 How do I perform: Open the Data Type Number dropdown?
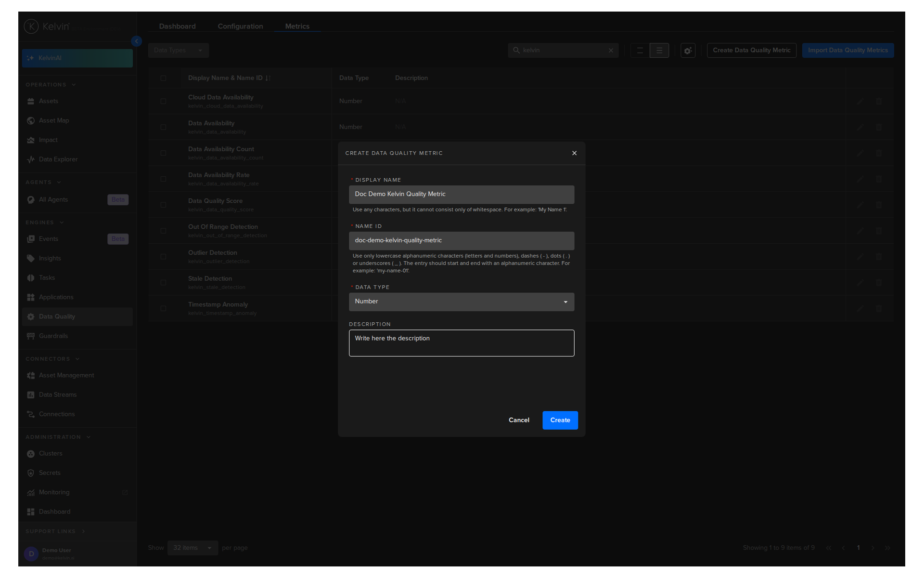tap(462, 302)
